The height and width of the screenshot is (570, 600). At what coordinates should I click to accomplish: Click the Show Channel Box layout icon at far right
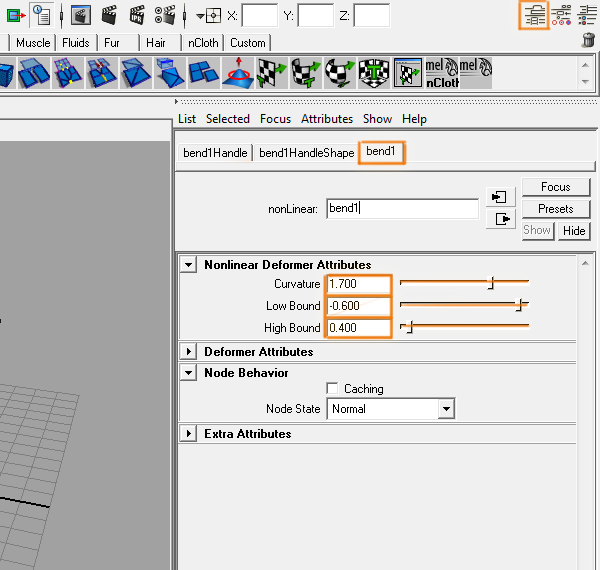point(588,14)
